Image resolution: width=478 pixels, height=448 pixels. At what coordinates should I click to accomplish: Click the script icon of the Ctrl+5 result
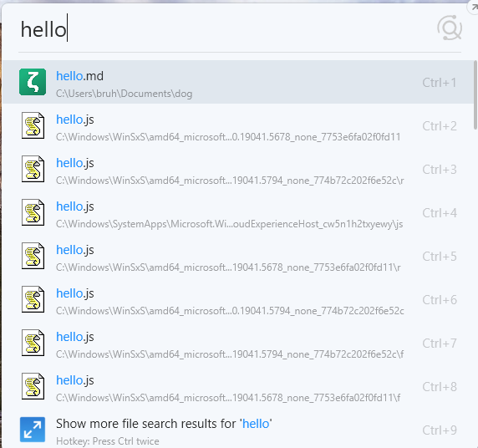pos(33,256)
